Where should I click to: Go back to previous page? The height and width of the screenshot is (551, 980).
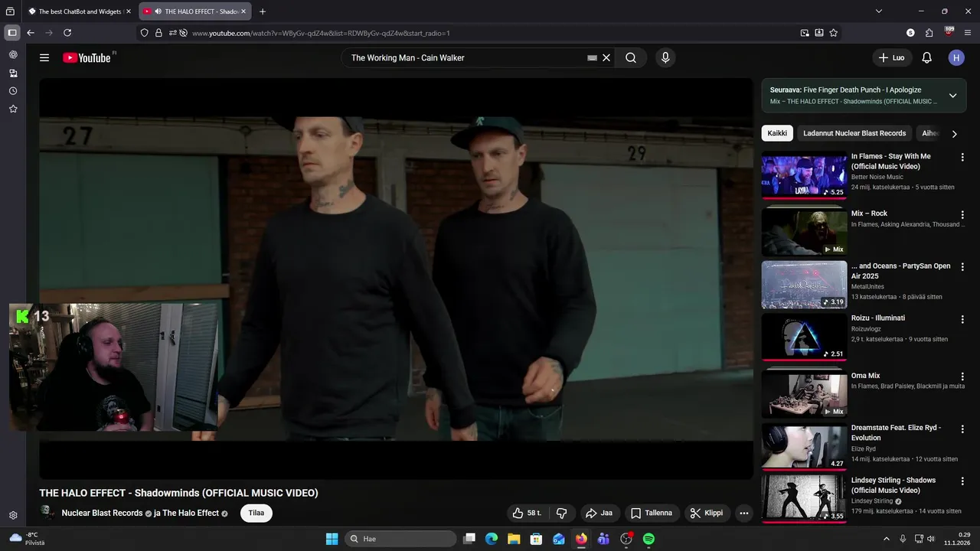tap(31, 33)
